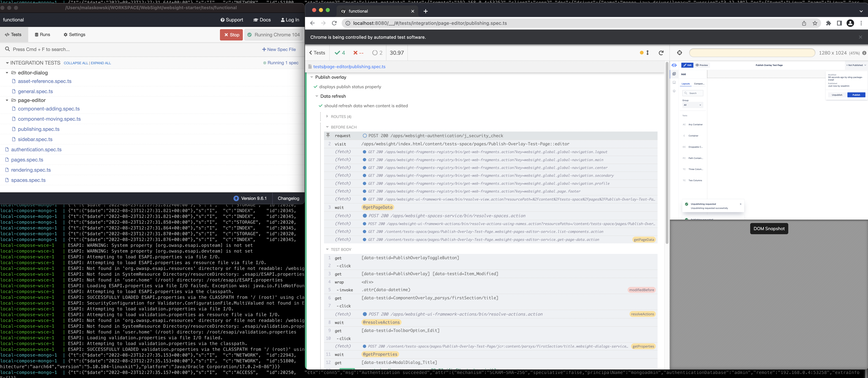
Task: Stop the running tests
Action: [x=231, y=35]
